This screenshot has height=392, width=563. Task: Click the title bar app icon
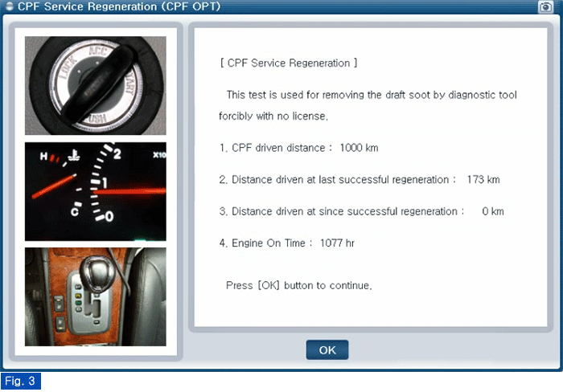[10, 6]
